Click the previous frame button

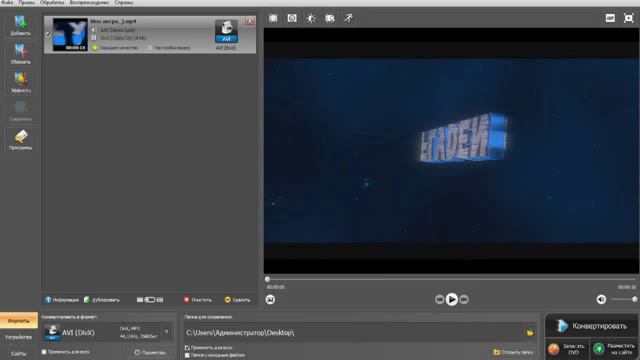[x=440, y=300]
